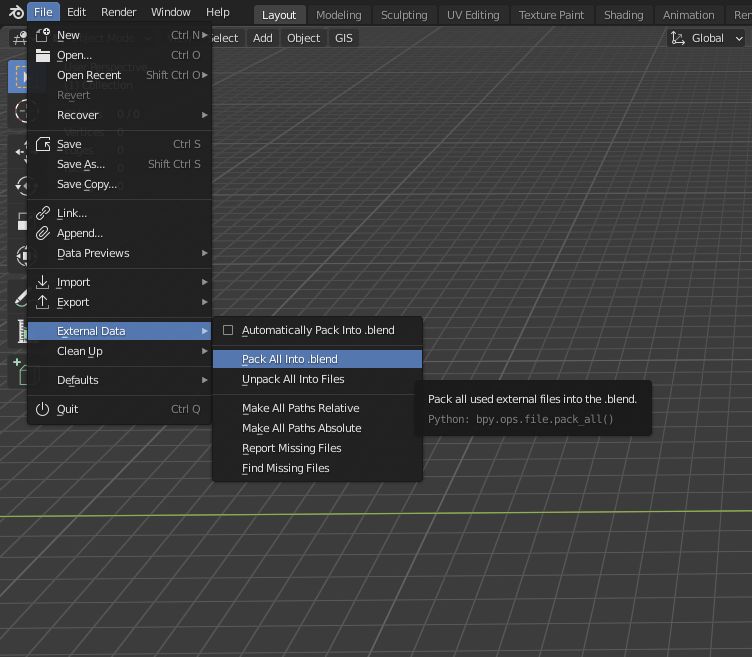Choose Report Missing Files
752x657 pixels.
(317, 448)
